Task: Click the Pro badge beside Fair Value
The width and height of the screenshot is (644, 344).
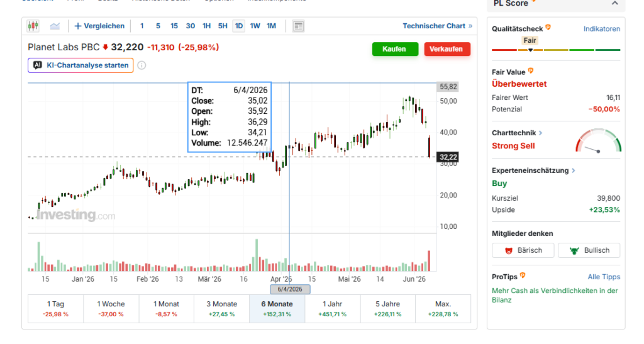Action: point(531,71)
